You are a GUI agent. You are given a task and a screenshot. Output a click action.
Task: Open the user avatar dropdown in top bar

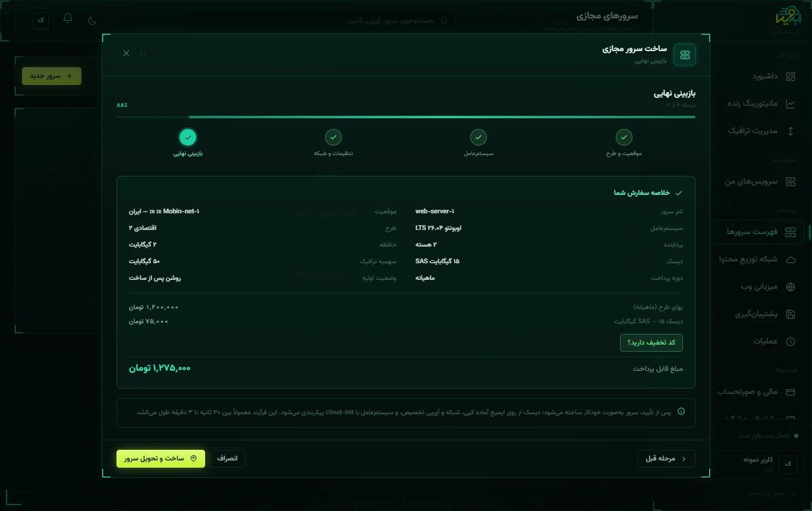36,20
